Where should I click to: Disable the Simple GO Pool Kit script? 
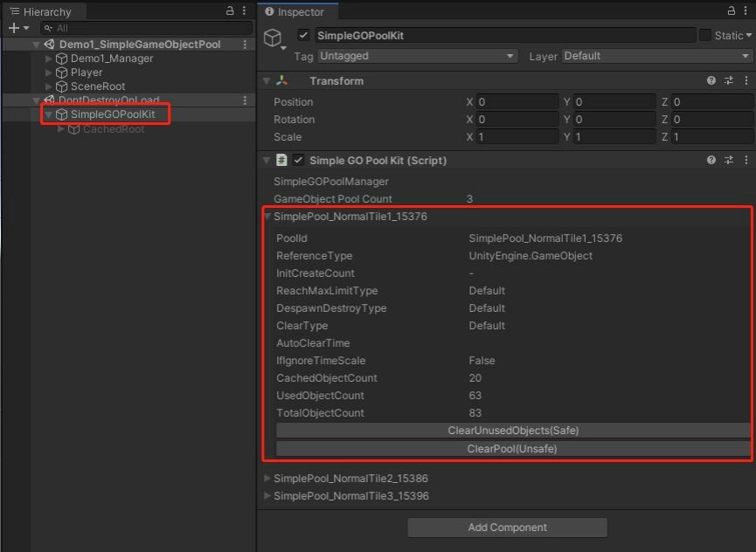tap(298, 160)
